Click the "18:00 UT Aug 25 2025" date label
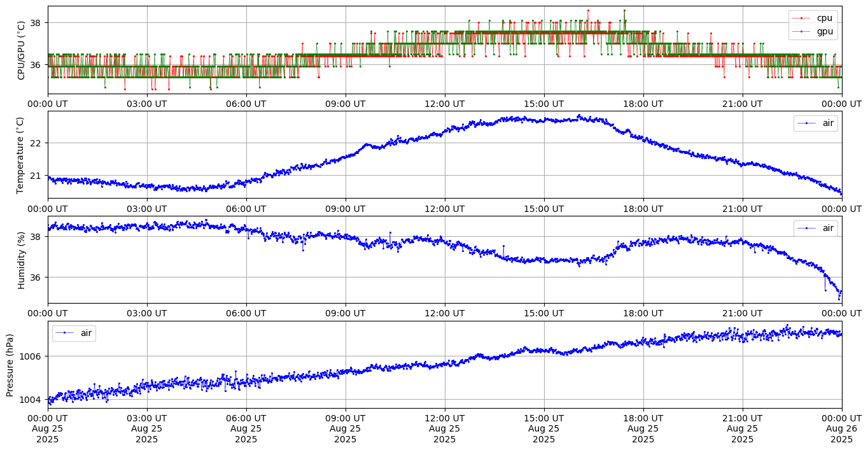The image size is (868, 450). [x=643, y=429]
